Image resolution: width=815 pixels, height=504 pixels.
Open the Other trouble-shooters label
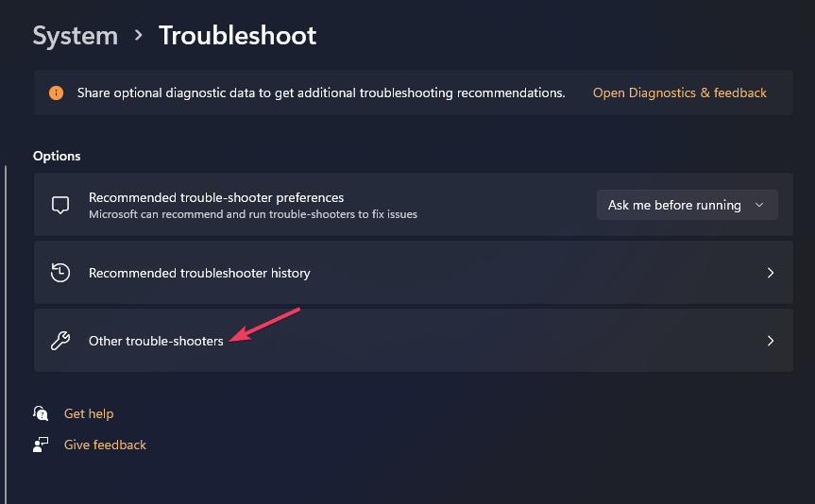pos(156,341)
